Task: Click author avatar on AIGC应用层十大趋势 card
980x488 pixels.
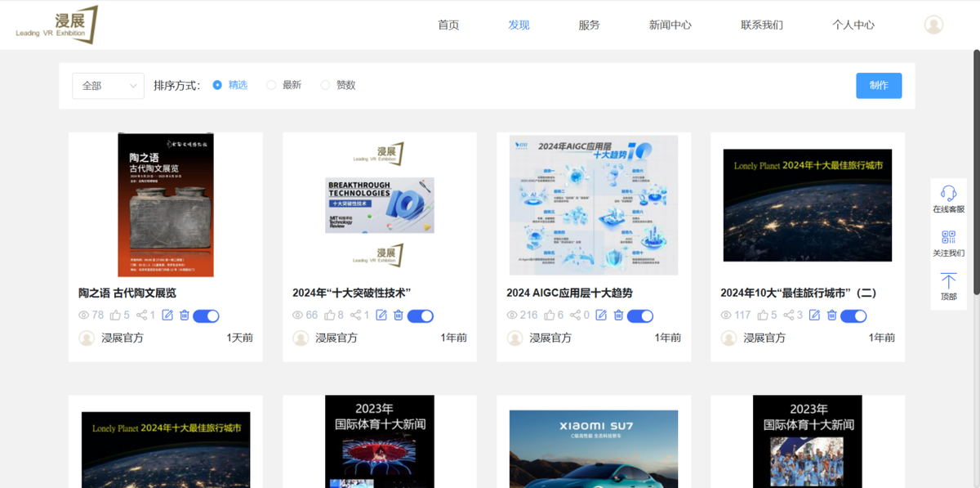Action: coord(514,338)
